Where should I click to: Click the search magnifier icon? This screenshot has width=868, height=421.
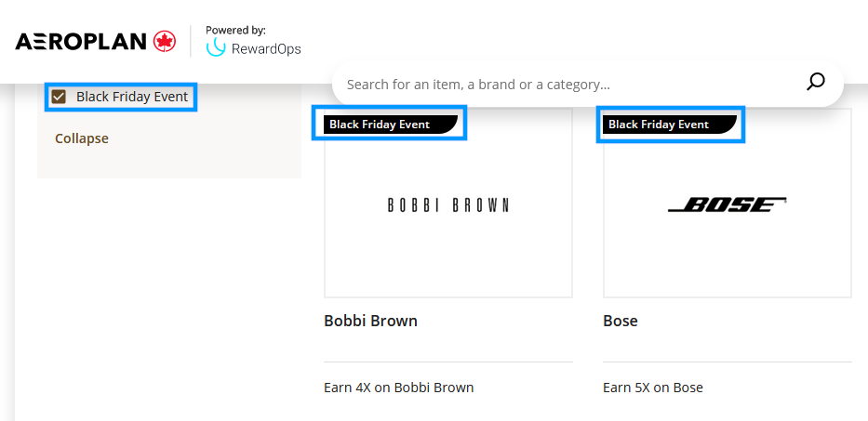pos(815,82)
